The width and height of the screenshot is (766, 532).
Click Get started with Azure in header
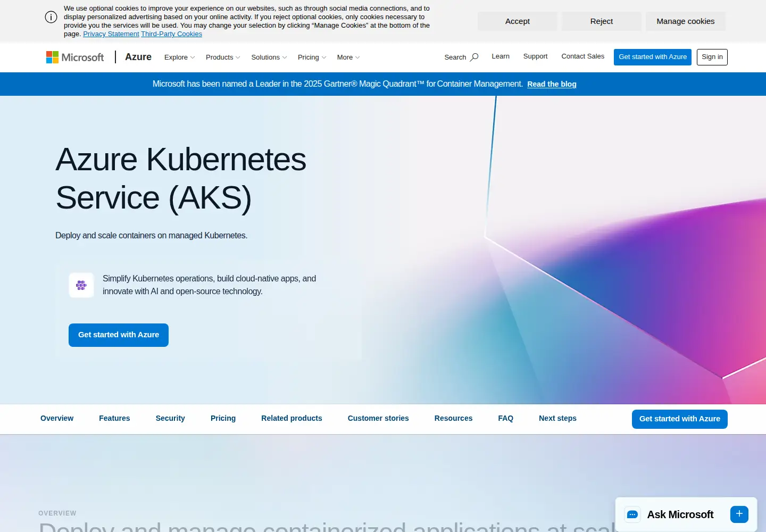click(x=653, y=57)
